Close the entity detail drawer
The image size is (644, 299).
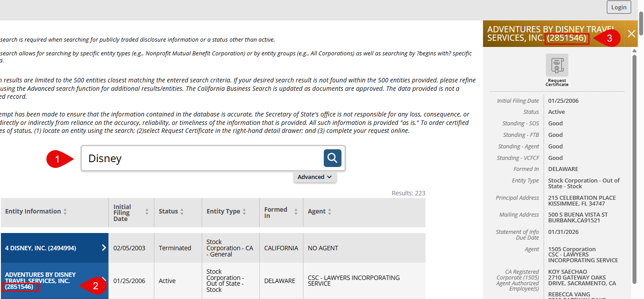pyautogui.click(x=632, y=33)
